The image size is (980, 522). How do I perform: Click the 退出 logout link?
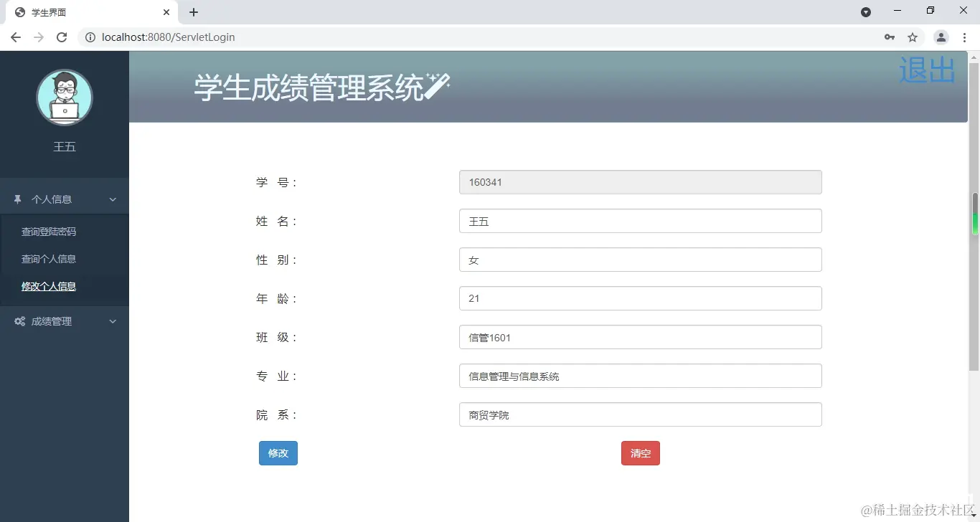point(927,70)
